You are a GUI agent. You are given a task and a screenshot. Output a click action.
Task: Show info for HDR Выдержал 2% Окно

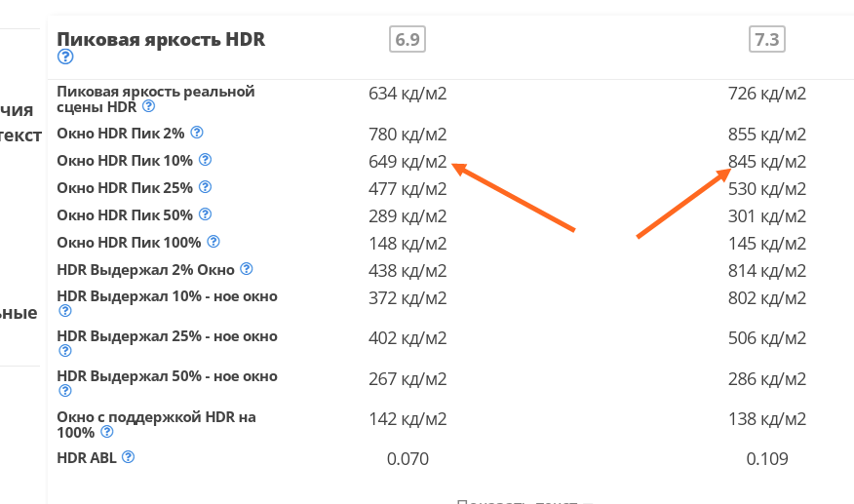point(247,268)
